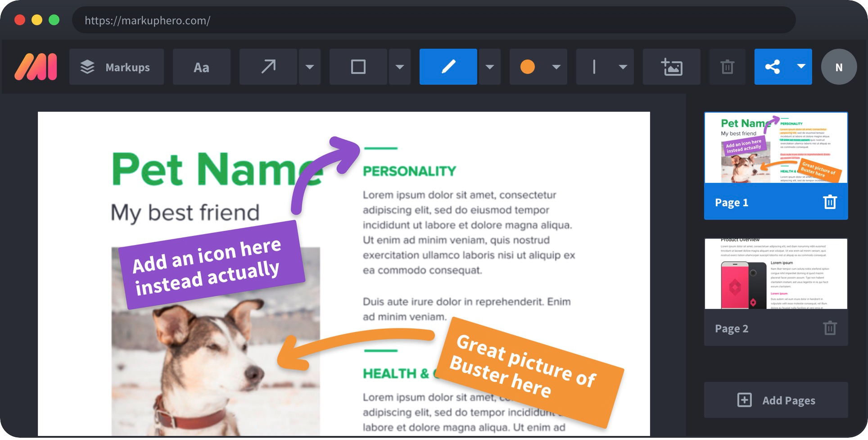Click the yellow window minimize button
The width and height of the screenshot is (868, 440).
37,20
